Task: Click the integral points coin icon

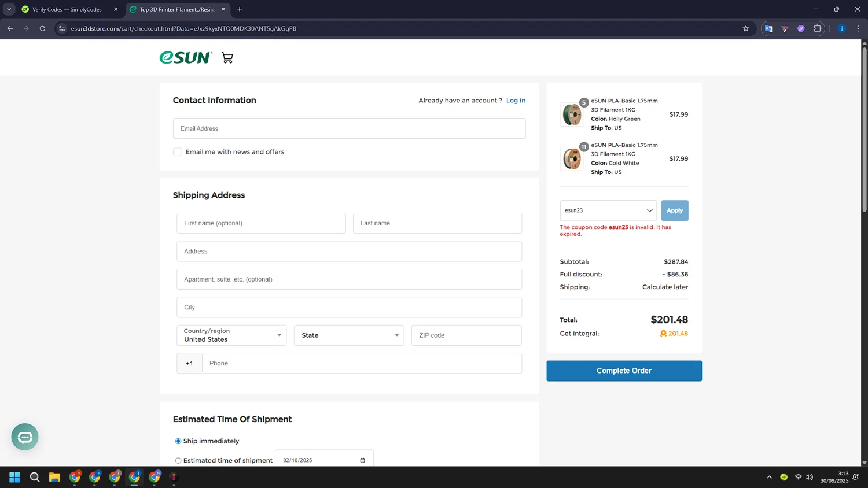Action: (663, 334)
